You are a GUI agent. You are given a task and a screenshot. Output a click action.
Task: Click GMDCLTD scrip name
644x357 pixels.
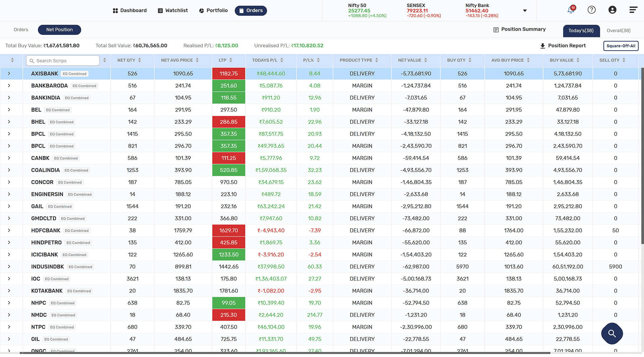point(44,218)
